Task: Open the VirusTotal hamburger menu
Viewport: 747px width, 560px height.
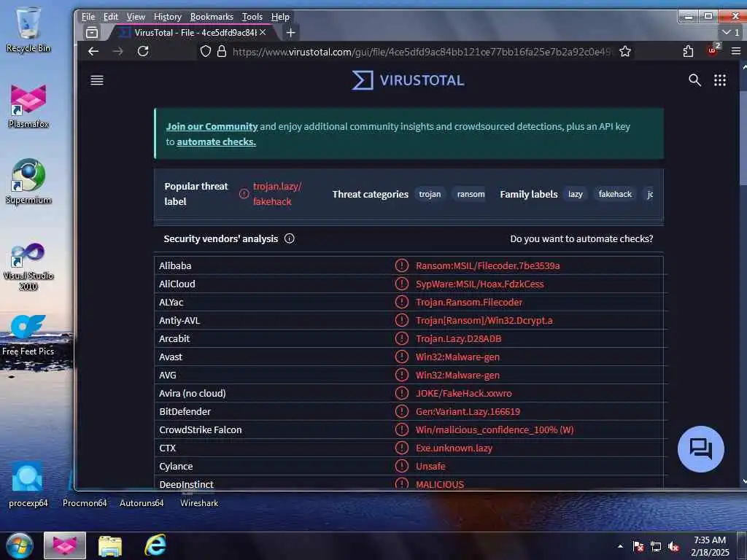Action: (97, 80)
